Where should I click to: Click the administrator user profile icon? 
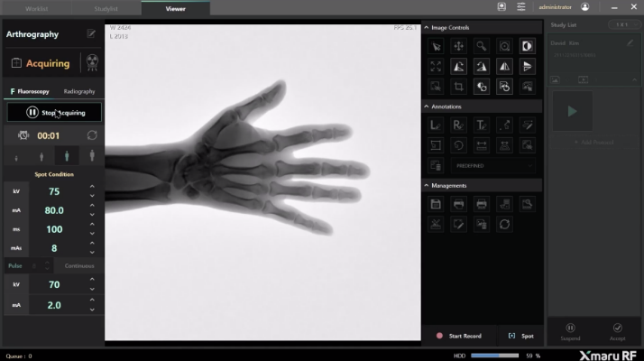point(584,7)
